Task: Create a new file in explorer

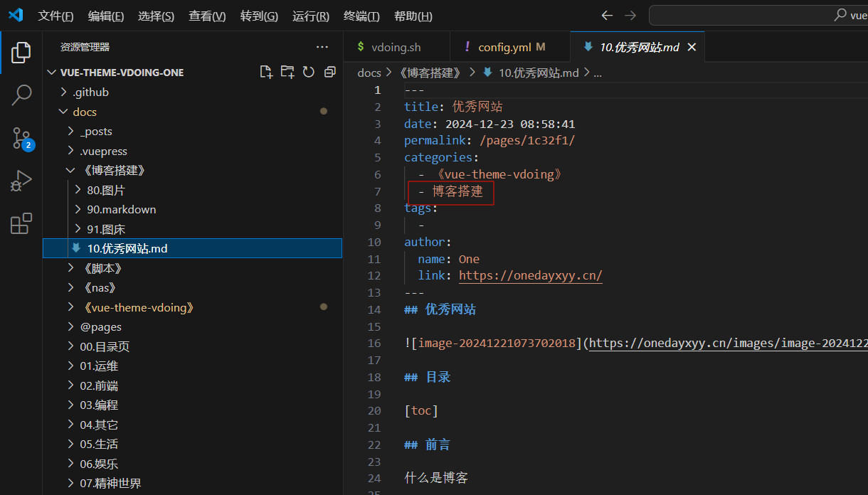Action: (266, 72)
